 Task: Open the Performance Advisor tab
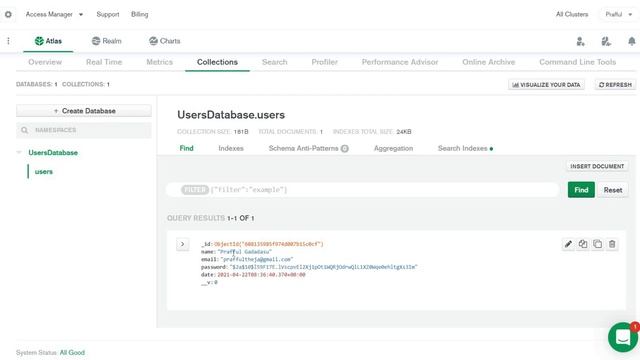400,62
